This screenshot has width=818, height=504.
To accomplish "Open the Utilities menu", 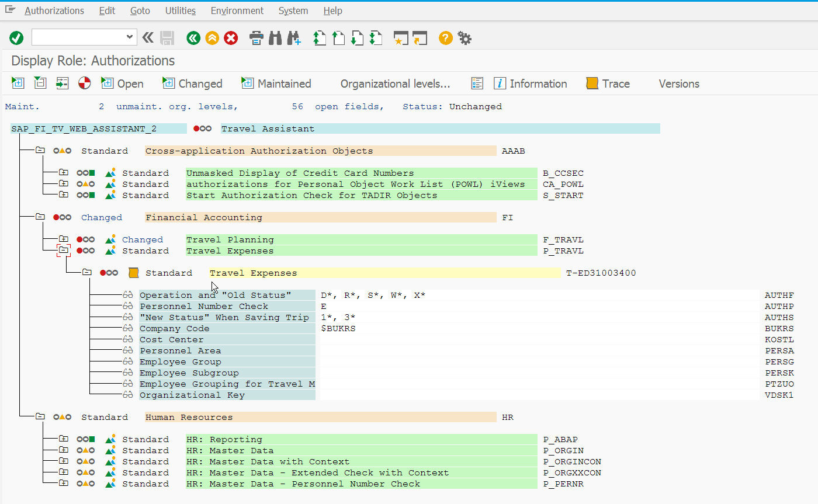I will 181,11.
